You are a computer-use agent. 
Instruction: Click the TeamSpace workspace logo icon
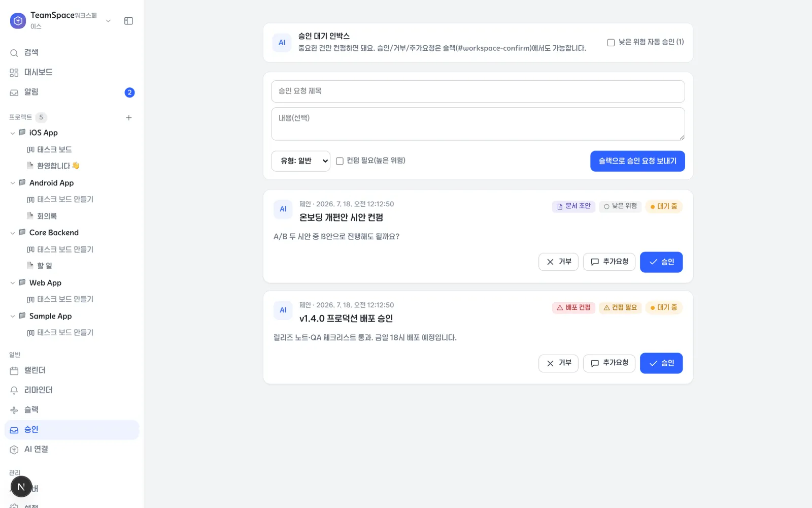[18, 21]
